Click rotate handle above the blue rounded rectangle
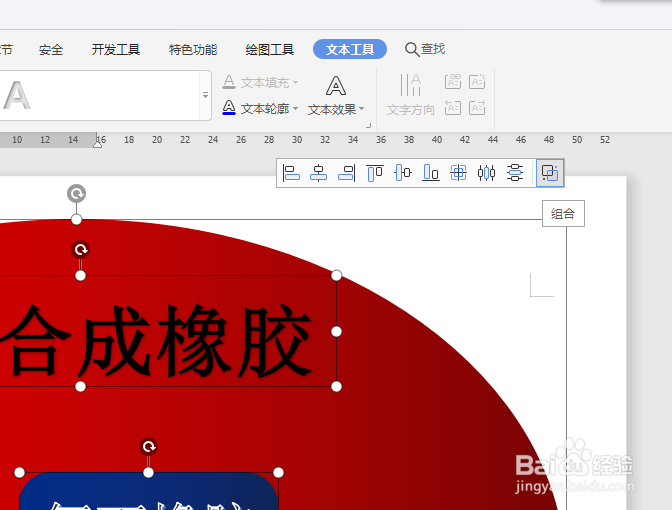Screen dimensions: 672x510 pyautogui.click(x=148, y=447)
